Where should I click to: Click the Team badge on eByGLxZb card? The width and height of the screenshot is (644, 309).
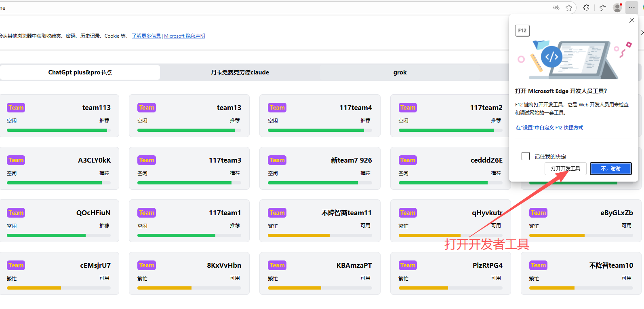click(x=538, y=213)
